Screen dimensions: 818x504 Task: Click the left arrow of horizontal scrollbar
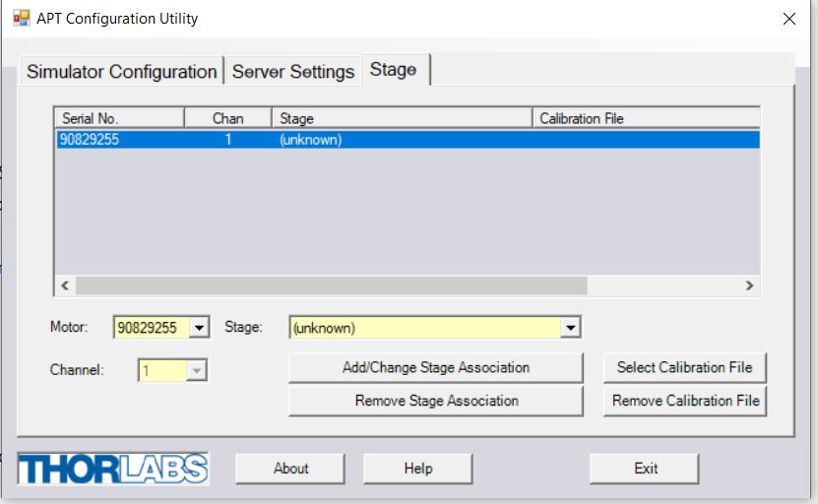point(65,285)
